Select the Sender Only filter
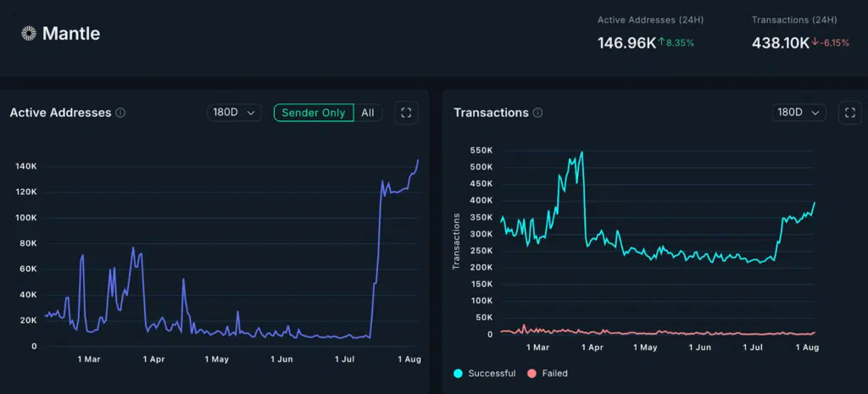868x394 pixels. pyautogui.click(x=313, y=113)
